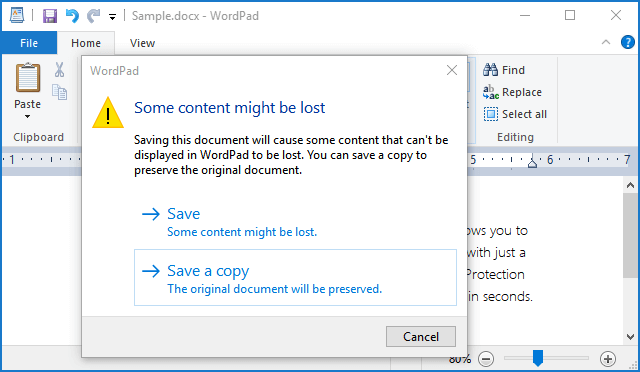Open WordPad Help question mark icon
This screenshot has width=640, height=372.
[628, 42]
